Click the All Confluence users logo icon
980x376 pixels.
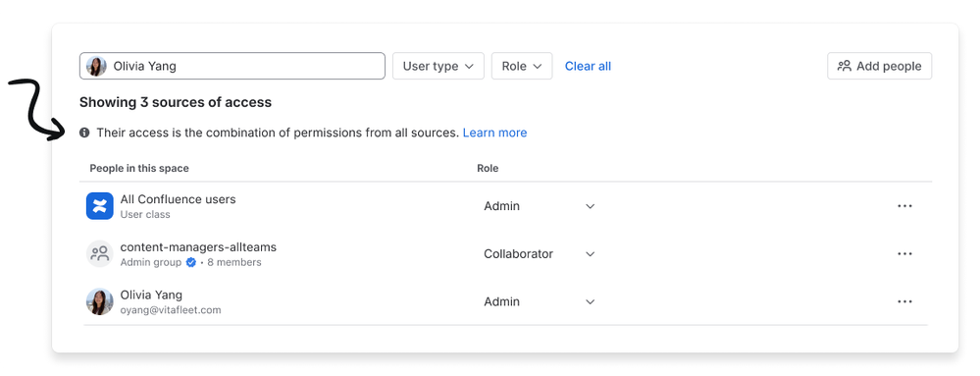click(x=99, y=206)
